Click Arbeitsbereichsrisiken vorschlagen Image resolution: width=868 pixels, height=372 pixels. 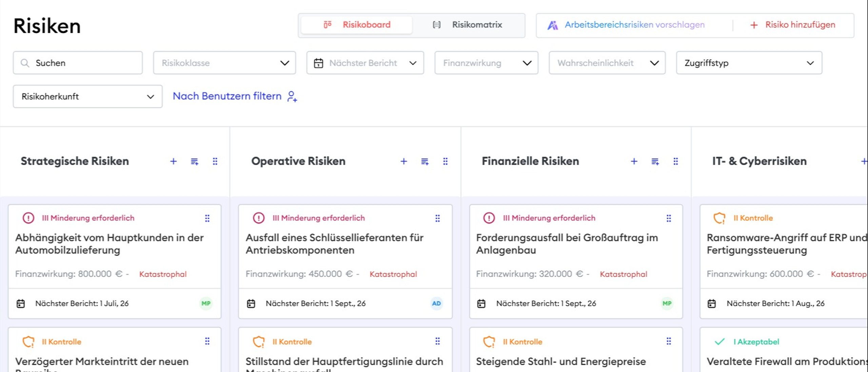[626, 25]
